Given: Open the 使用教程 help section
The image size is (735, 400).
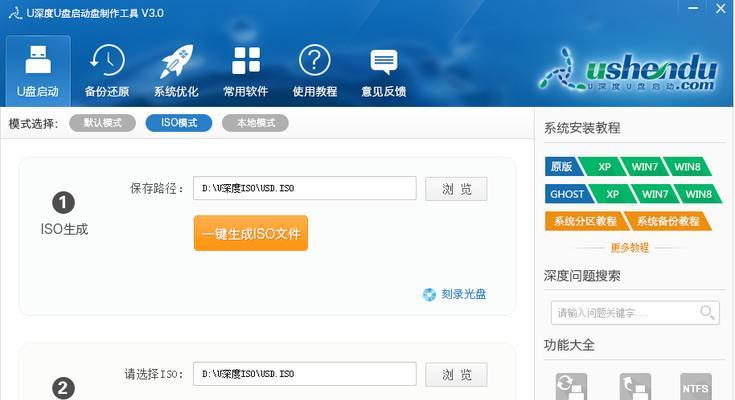Looking at the screenshot, I should click(x=315, y=71).
